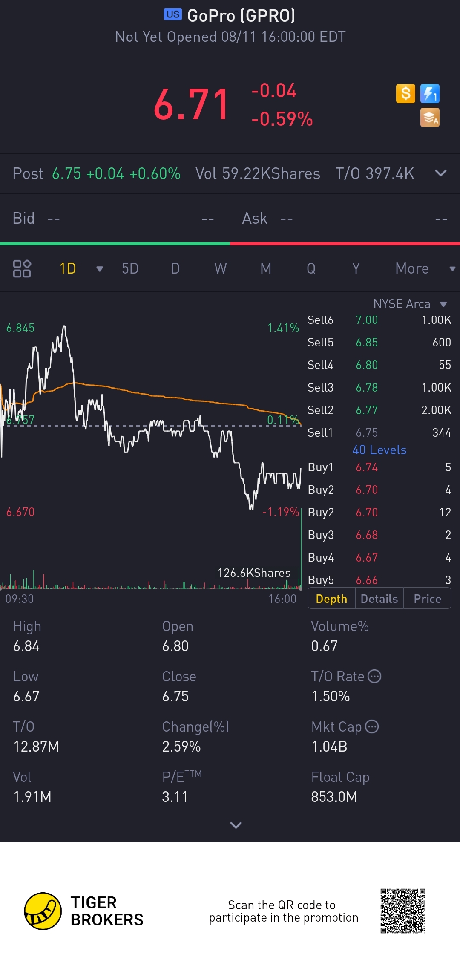Tap the P/E TTM 3.11 value
The width and height of the screenshot is (460, 980).
tap(175, 797)
